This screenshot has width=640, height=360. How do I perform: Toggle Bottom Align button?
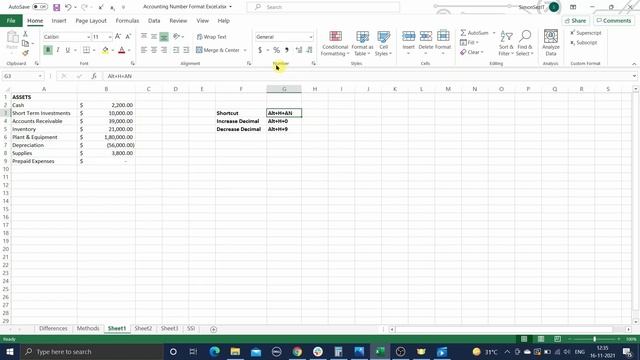(x=164, y=37)
